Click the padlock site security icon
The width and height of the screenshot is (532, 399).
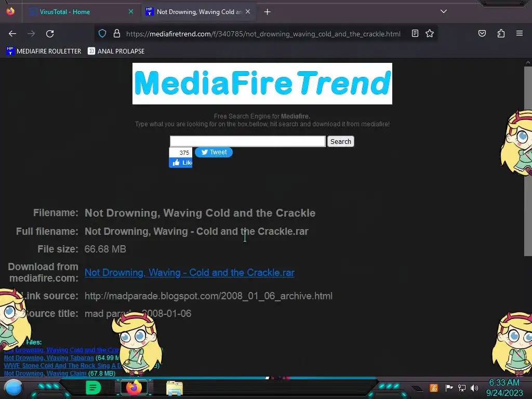117,33
